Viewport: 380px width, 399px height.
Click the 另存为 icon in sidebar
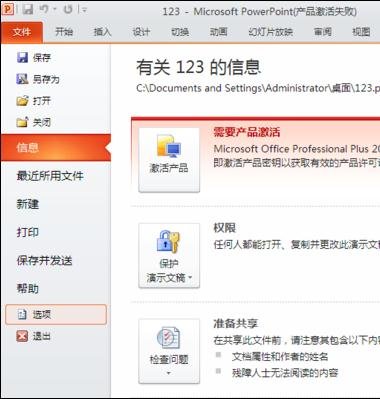(x=22, y=79)
